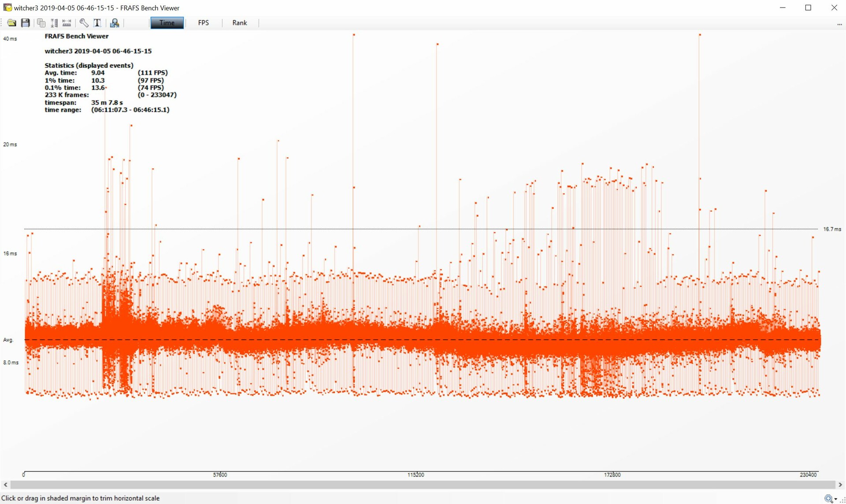Open a benchmark file with folder icon

pyautogui.click(x=12, y=23)
